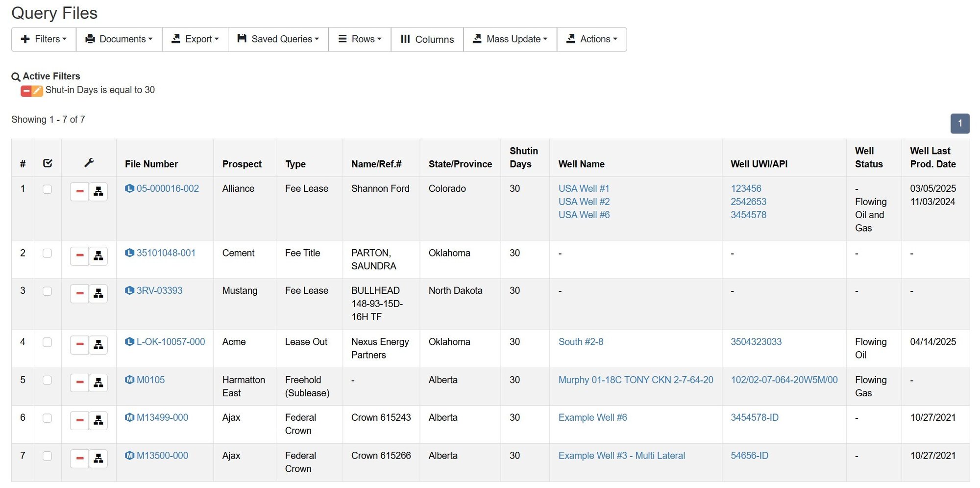Viewport: 980px width, 488px height.
Task: Click the red remove icon for file 05-000016-002
Action: (x=79, y=191)
